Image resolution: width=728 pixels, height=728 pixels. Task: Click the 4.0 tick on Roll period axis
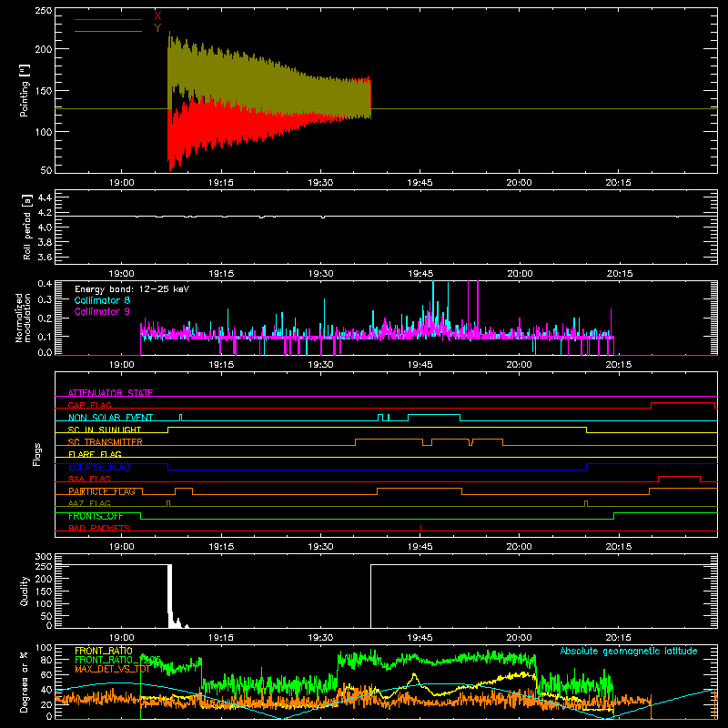click(x=45, y=227)
